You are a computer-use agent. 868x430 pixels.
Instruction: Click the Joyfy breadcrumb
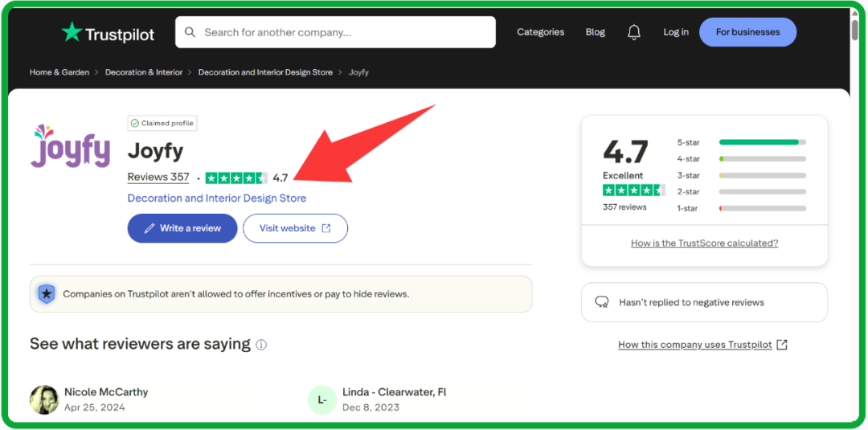coord(358,72)
